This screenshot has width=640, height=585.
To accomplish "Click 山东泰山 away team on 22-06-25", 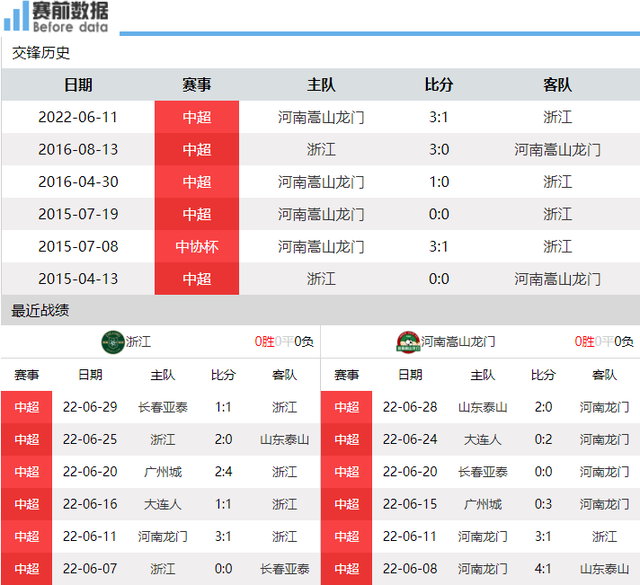I will (284, 439).
